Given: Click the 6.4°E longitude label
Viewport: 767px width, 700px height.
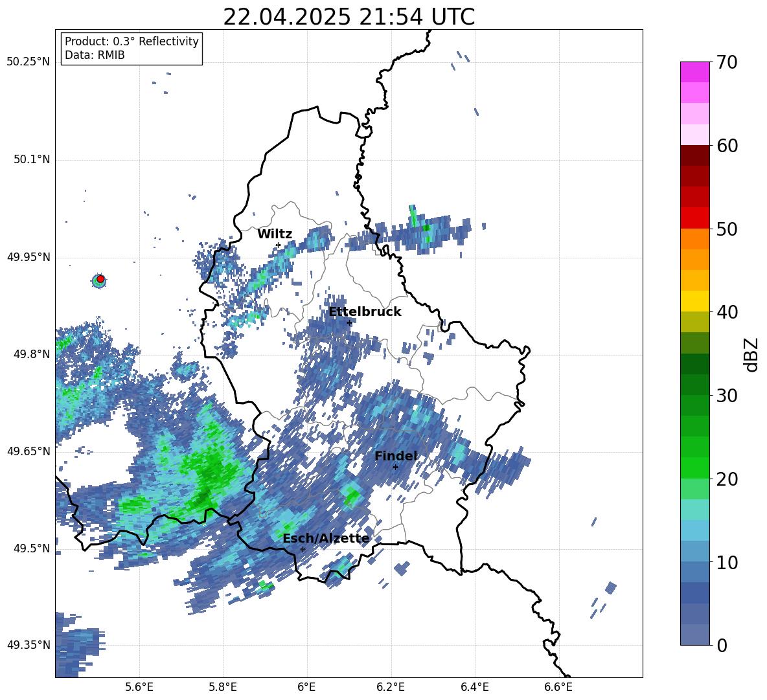Looking at the screenshot, I should coord(474,688).
